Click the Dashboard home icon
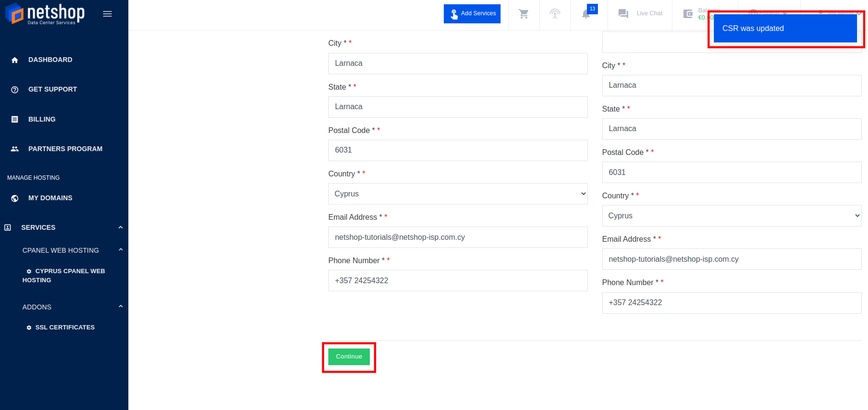 pos(15,60)
